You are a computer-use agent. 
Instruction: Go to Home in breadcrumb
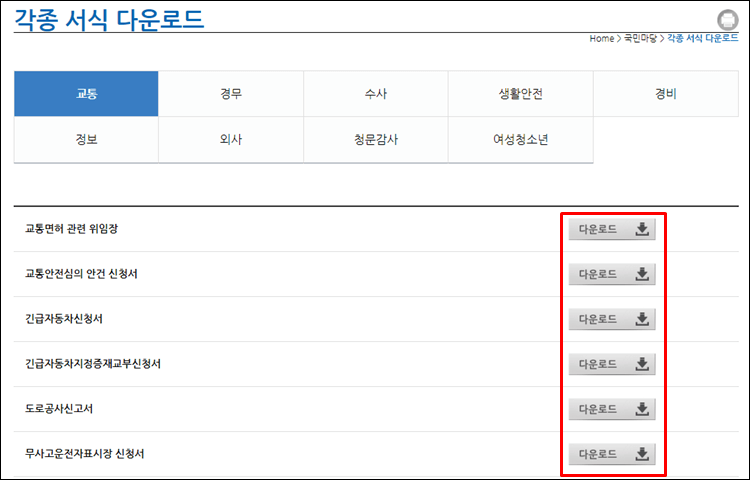(x=601, y=39)
